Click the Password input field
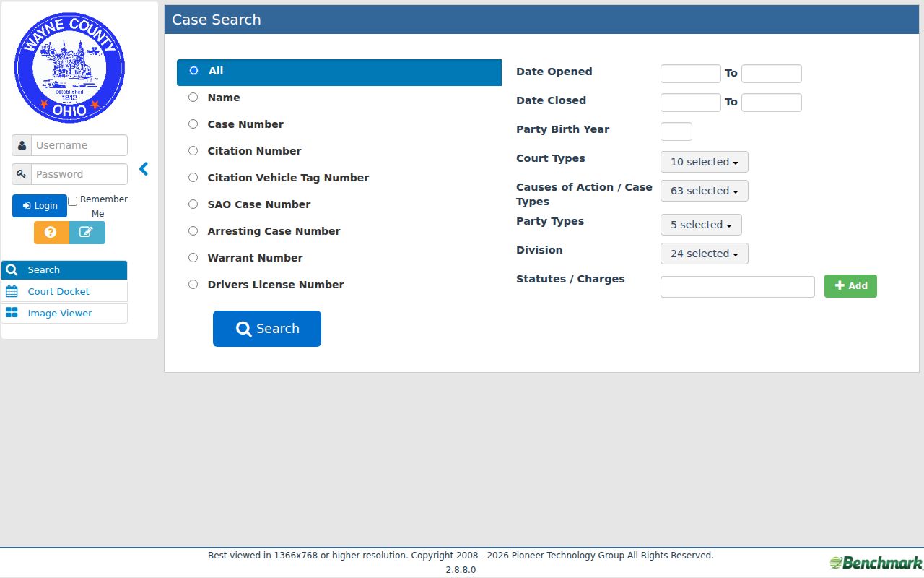The height and width of the screenshot is (578, 924). point(79,174)
